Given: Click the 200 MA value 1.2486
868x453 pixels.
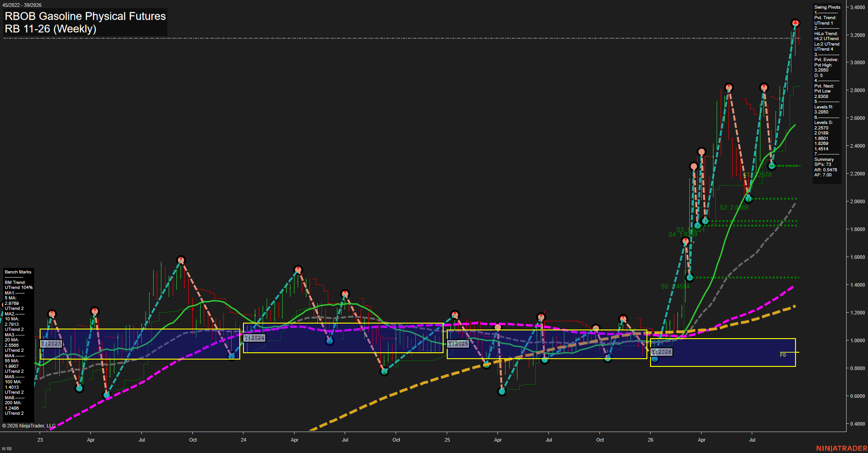Looking at the screenshot, I should 12,408.
